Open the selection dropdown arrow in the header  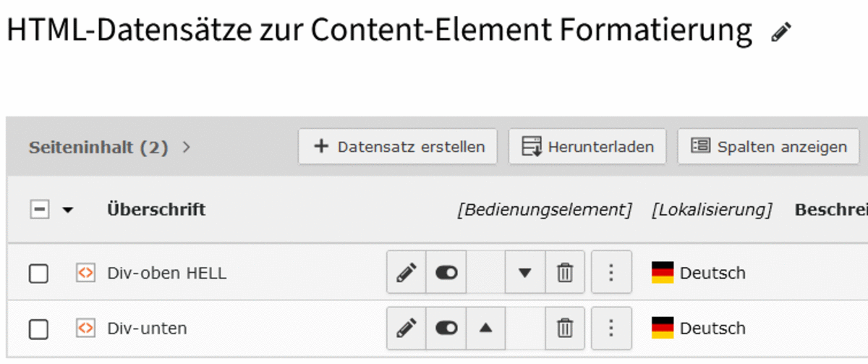(67, 211)
